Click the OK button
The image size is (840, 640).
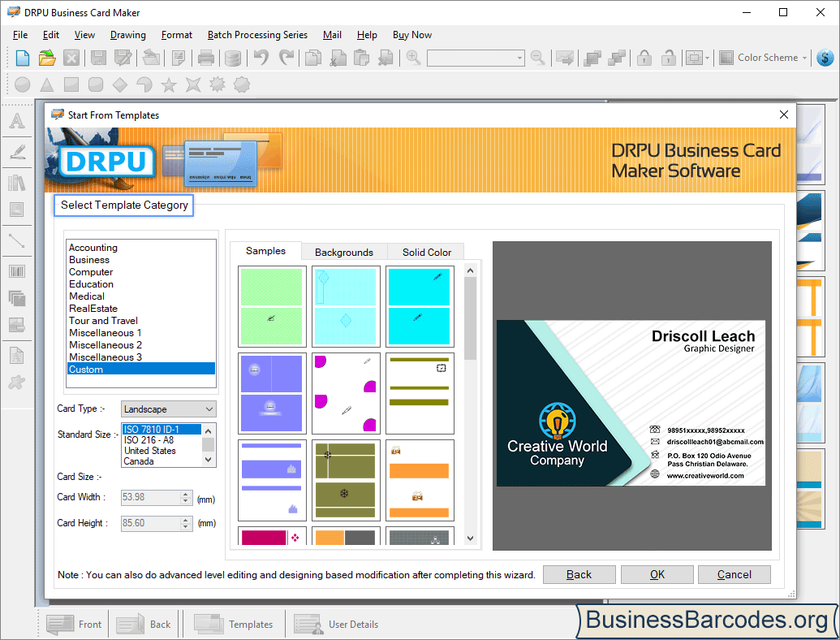pyautogui.click(x=657, y=574)
